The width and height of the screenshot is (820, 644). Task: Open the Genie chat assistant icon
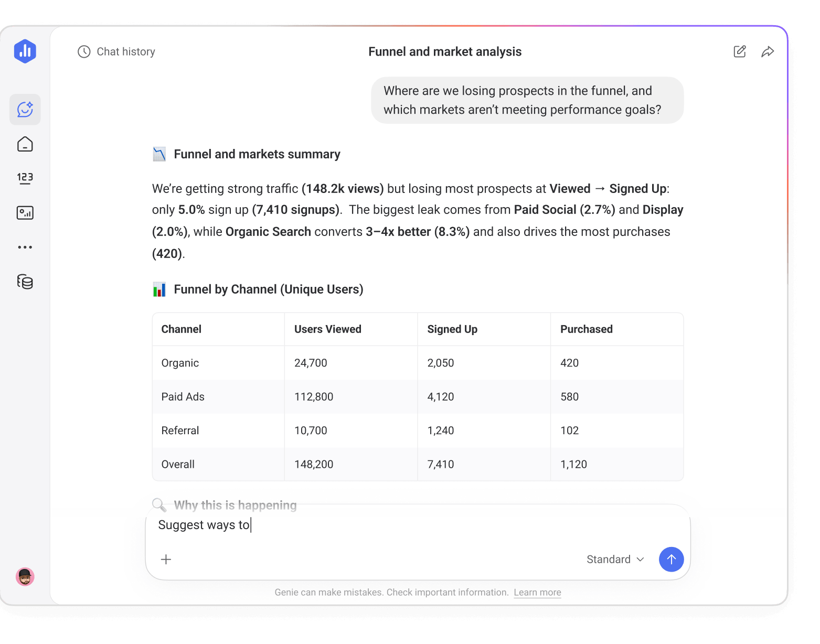(x=25, y=110)
